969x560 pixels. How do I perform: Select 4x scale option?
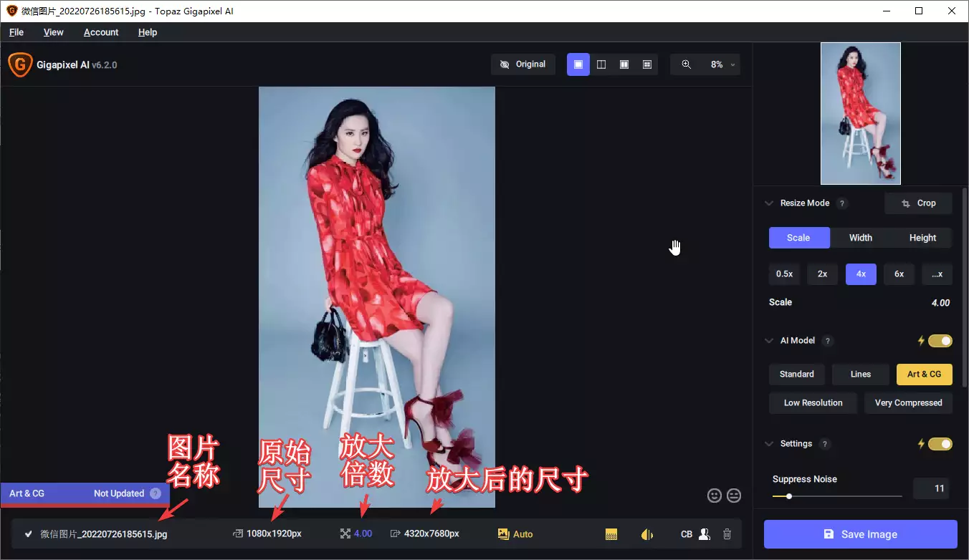pyautogui.click(x=861, y=274)
